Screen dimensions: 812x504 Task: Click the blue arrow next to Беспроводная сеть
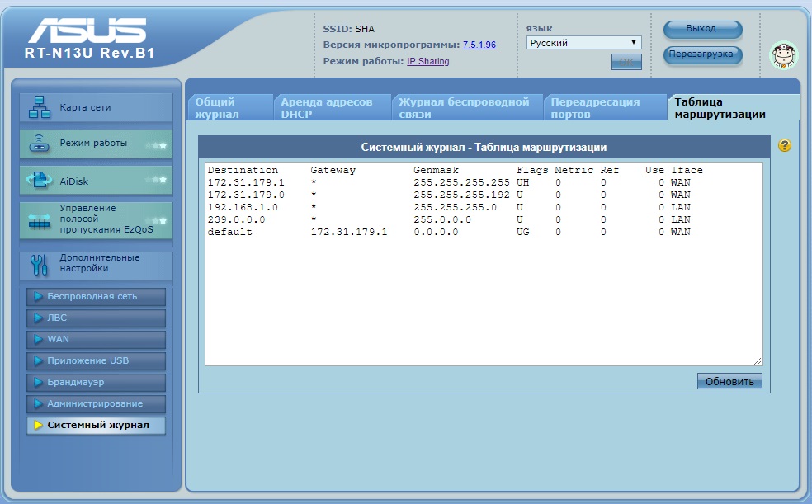[38, 296]
